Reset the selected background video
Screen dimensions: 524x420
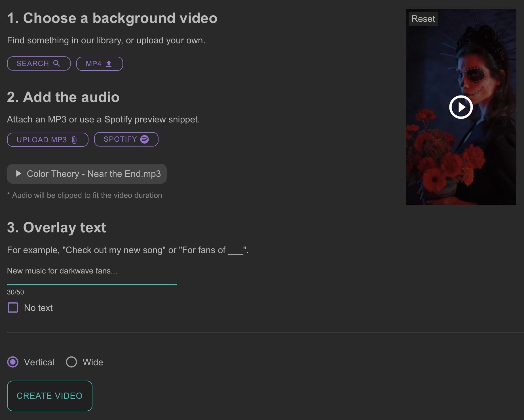coord(423,19)
